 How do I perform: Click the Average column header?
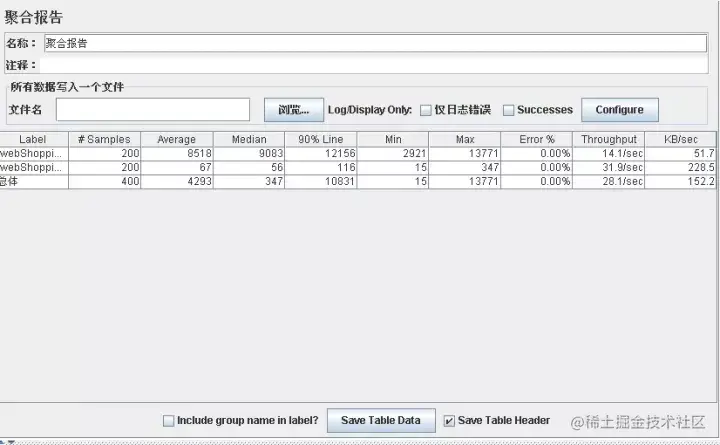tap(177, 139)
